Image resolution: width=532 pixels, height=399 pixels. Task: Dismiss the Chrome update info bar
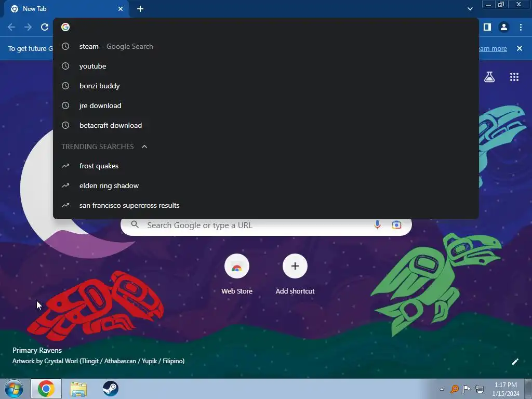point(520,48)
